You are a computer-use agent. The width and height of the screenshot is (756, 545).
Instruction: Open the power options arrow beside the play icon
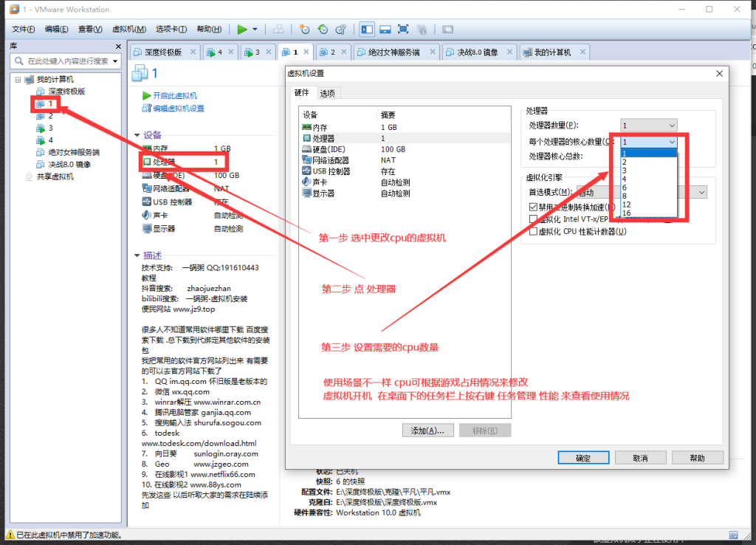click(x=255, y=30)
